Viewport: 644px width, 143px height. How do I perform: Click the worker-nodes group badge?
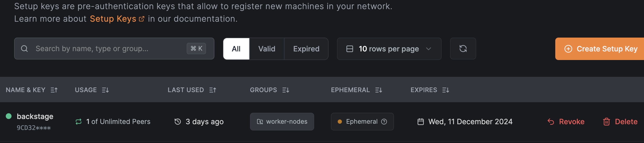pos(282,122)
